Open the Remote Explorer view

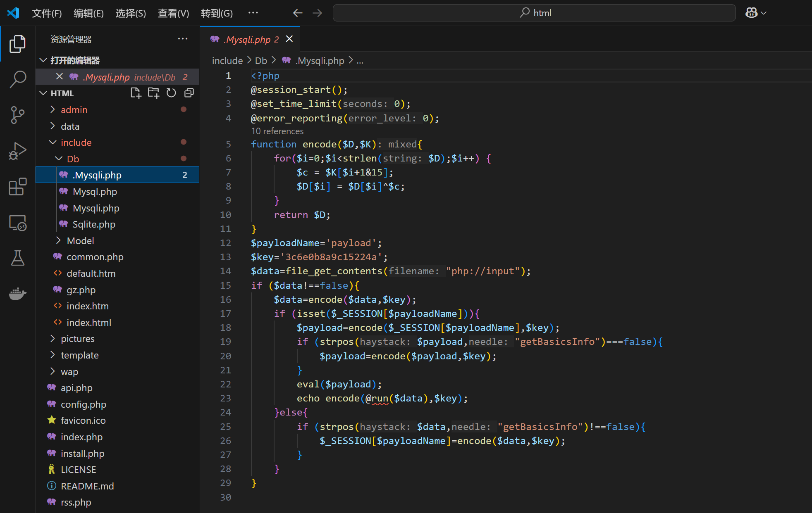click(x=17, y=223)
